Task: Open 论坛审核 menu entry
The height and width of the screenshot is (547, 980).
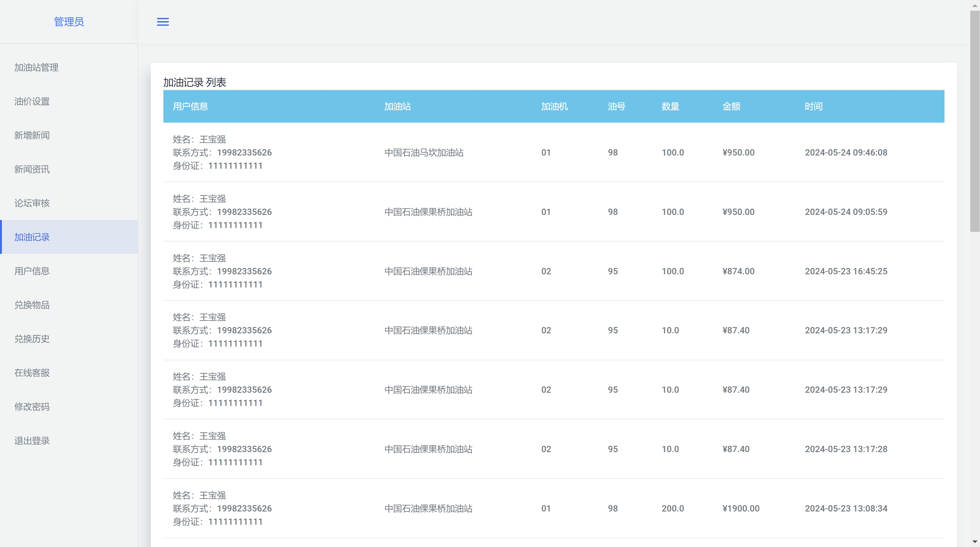Action: [69, 203]
